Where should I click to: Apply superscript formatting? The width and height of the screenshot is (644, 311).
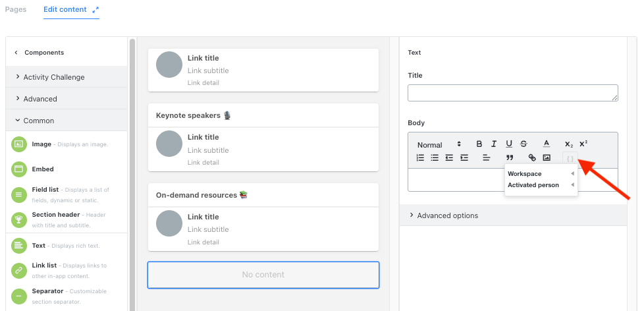click(x=583, y=144)
